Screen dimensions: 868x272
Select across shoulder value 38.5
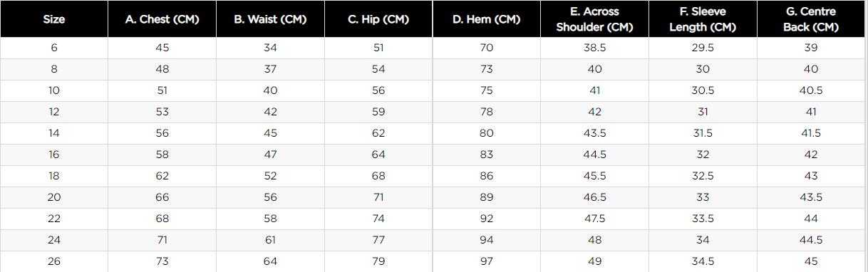(x=595, y=48)
